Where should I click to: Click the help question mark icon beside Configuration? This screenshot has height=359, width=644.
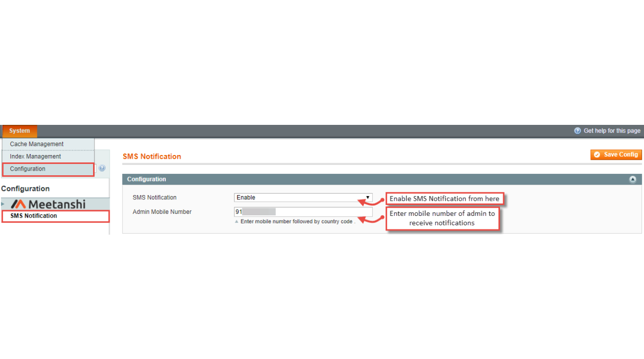102,168
